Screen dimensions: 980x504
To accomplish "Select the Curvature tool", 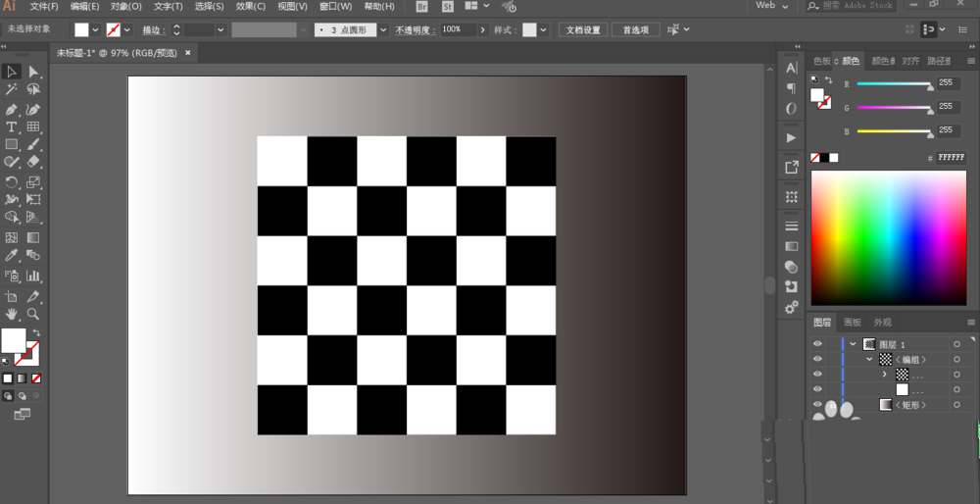I will click(33, 110).
